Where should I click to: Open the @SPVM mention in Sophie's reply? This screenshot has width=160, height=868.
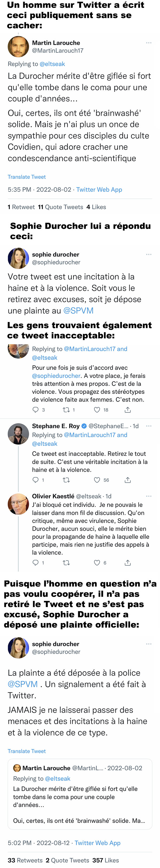78,310
